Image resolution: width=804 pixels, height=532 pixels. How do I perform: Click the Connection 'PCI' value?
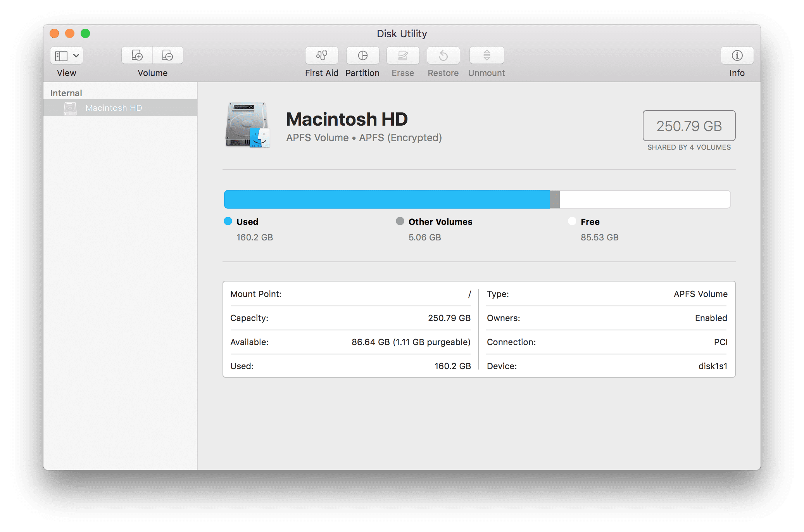[721, 342]
